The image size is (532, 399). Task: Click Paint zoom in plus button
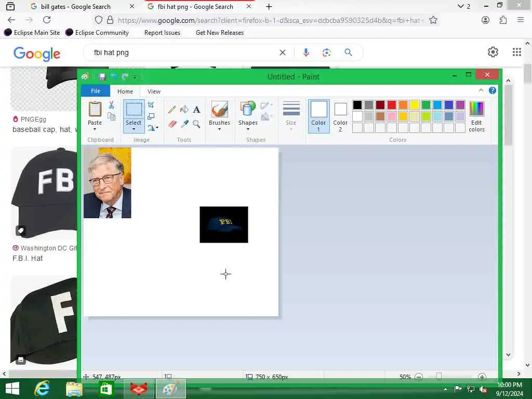(482, 377)
